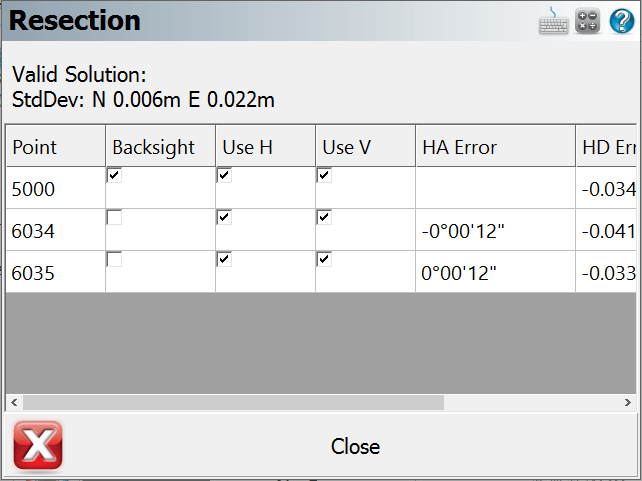Toggle Use V for point 5000

[324, 175]
